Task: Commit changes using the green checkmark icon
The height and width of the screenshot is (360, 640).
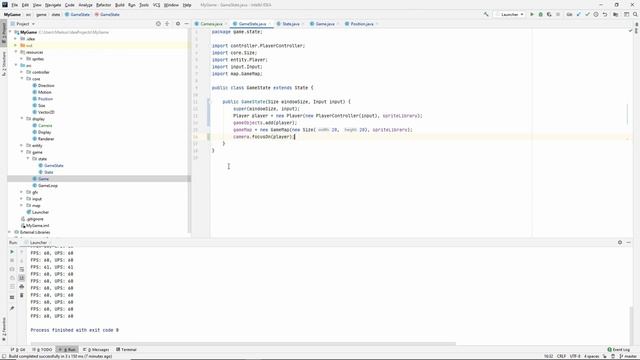Action: tap(587, 14)
